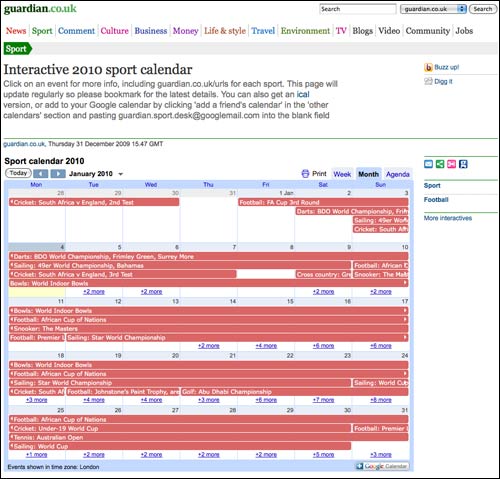Click the pink clip icon
The width and height of the screenshot is (500, 479).
pyautogui.click(x=451, y=164)
